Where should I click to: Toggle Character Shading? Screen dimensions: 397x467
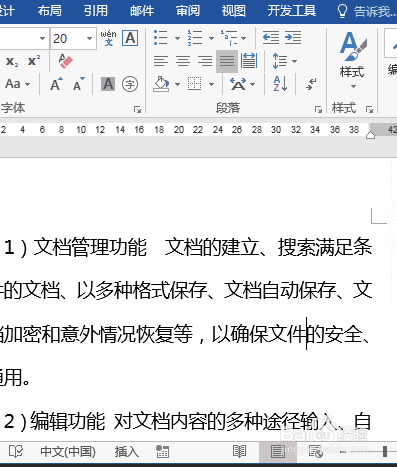[x=108, y=84]
